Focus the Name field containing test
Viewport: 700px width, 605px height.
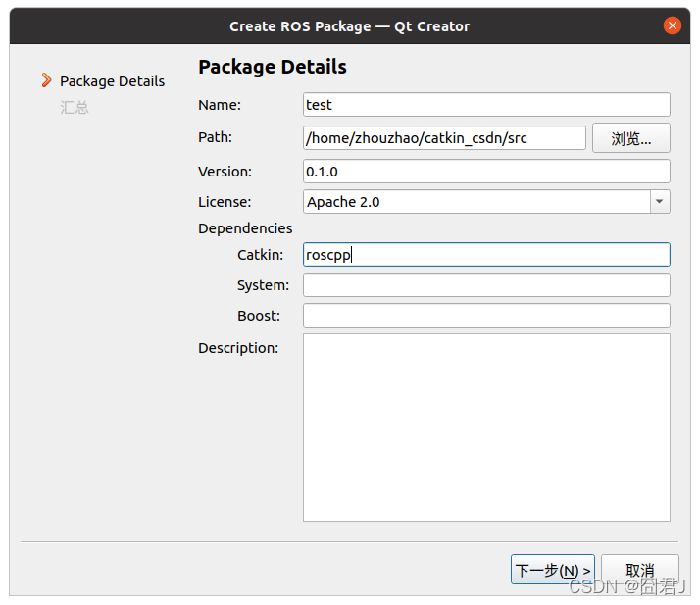[486, 105]
